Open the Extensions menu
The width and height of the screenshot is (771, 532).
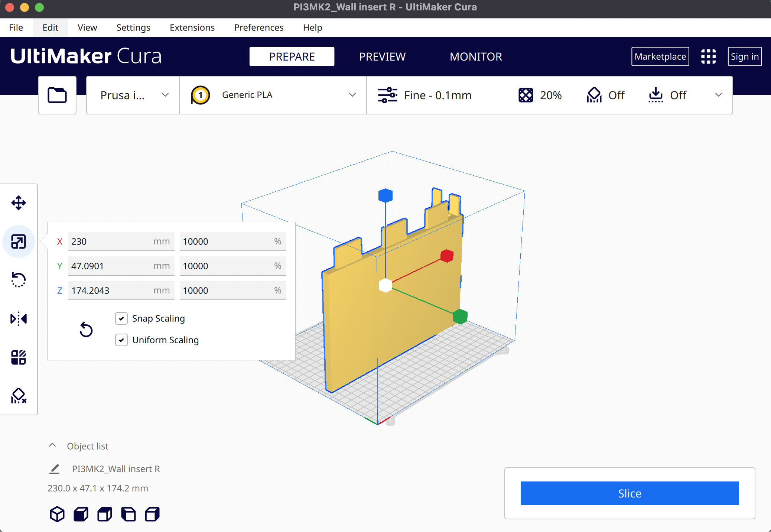click(x=192, y=27)
